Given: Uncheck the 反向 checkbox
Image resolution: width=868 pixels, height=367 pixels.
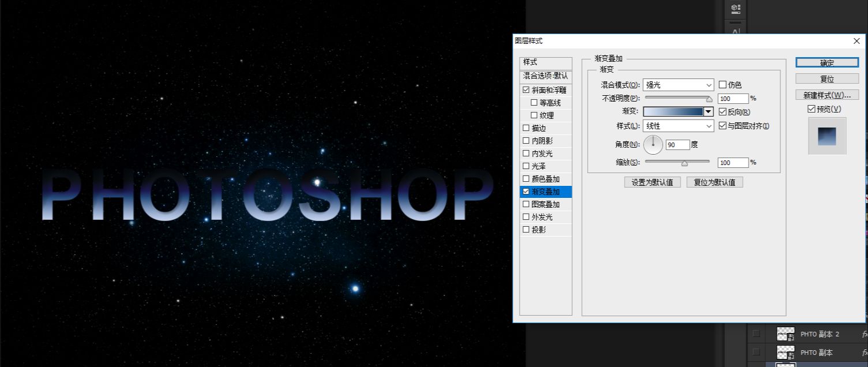Looking at the screenshot, I should click(723, 112).
